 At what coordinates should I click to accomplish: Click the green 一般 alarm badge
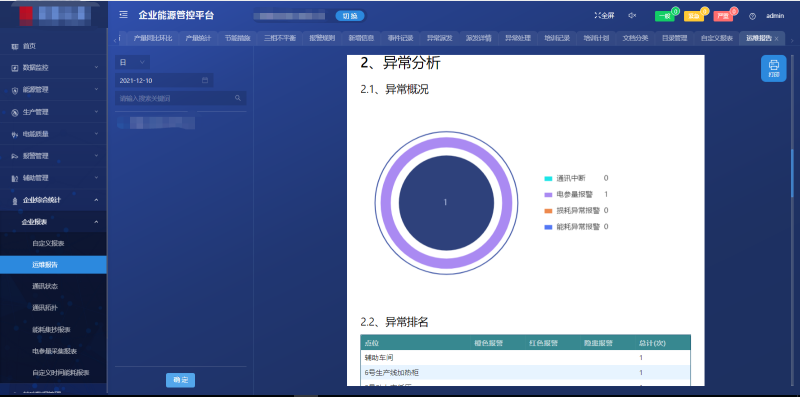665,16
